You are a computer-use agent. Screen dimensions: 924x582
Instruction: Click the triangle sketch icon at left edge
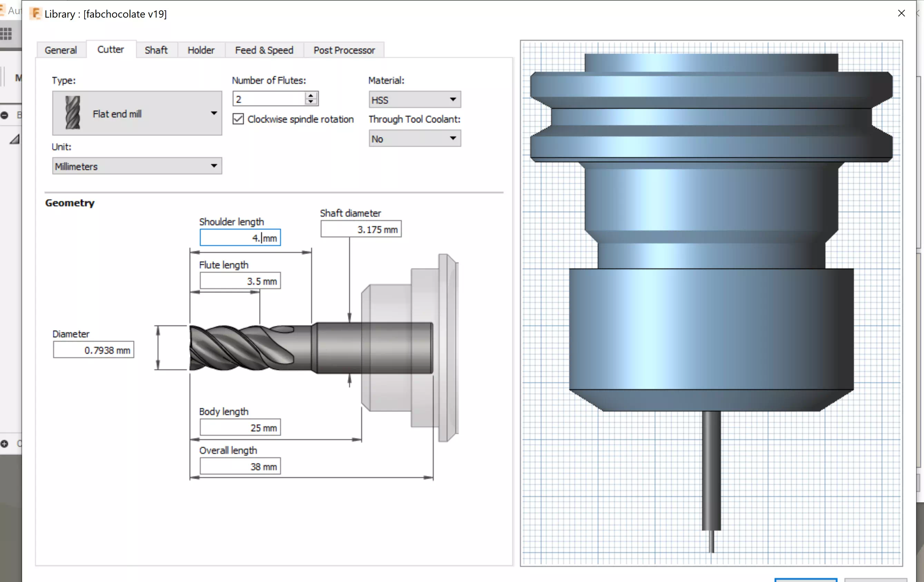tap(14, 139)
